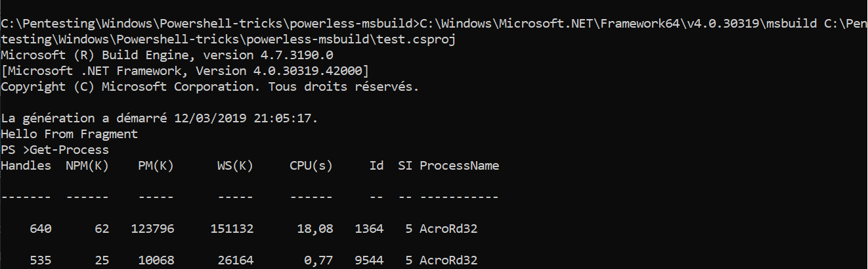Screen dimensions: 868x269
Task: Click the NPM(K) column header
Action: coord(87,166)
